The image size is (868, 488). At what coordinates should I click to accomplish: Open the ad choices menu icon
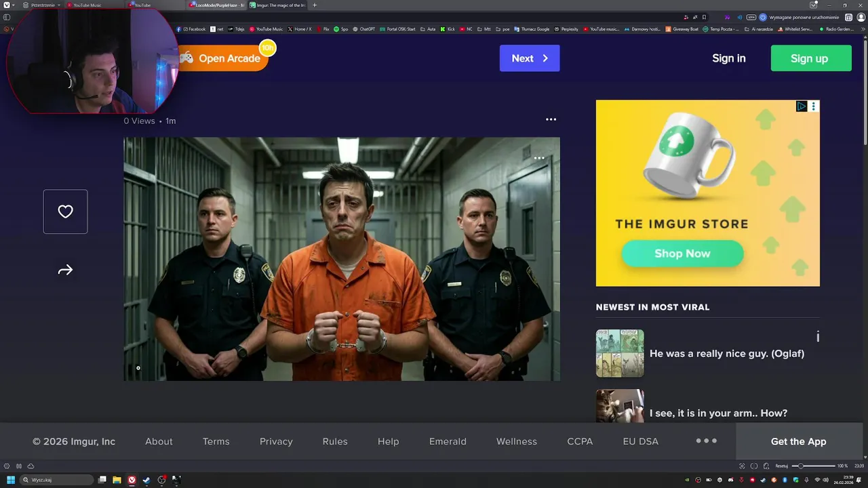click(814, 106)
